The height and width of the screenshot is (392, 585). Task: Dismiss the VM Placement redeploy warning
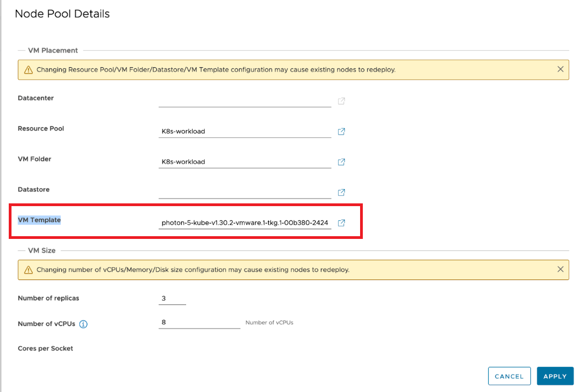[x=560, y=69]
